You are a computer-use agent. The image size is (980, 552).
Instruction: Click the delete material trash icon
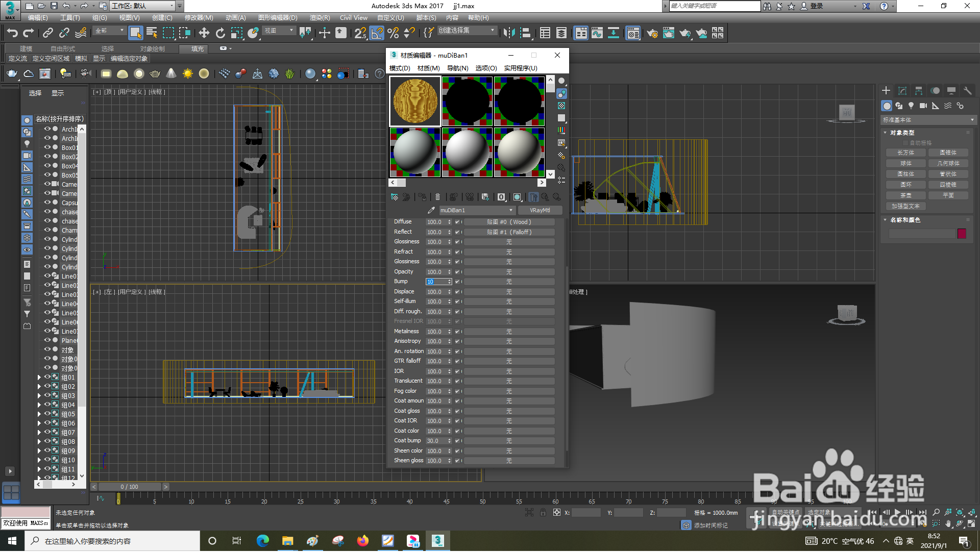tap(437, 197)
